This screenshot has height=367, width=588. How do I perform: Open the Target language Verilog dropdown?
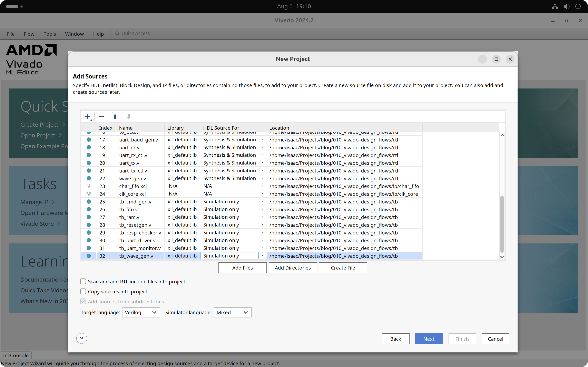coord(141,312)
